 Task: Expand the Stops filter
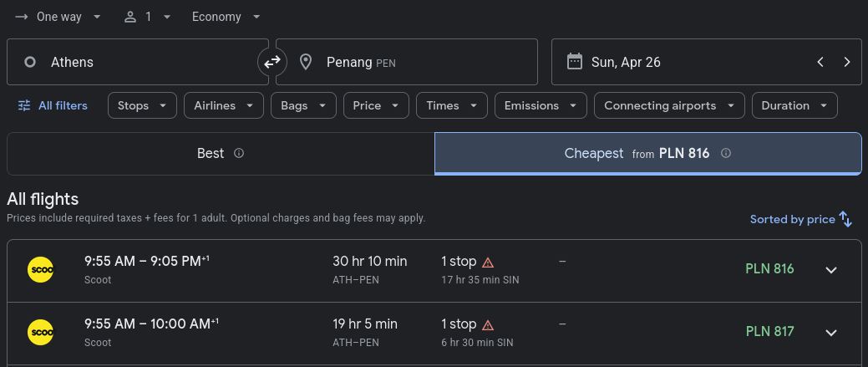click(142, 105)
